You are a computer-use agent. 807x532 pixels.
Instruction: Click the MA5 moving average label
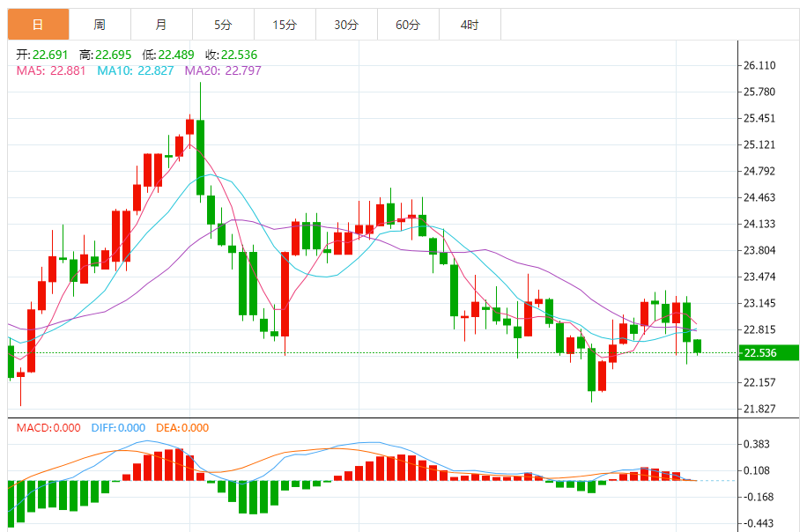point(51,70)
